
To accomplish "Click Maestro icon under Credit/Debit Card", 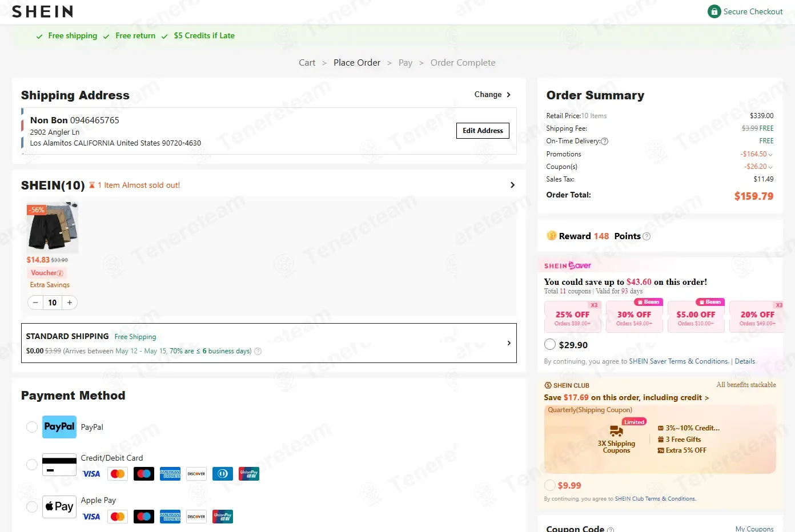I will [x=144, y=474].
